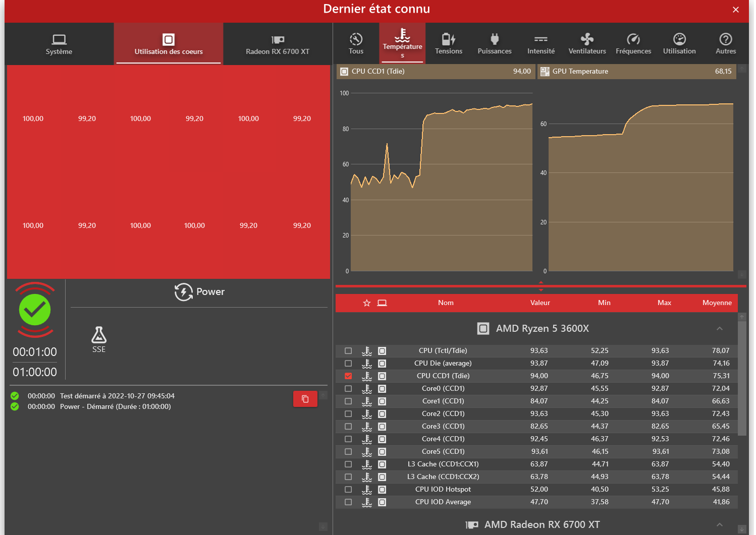This screenshot has height=535, width=756.
Task: Check the Core2 (CCD1) checkbox
Action: coord(348,414)
